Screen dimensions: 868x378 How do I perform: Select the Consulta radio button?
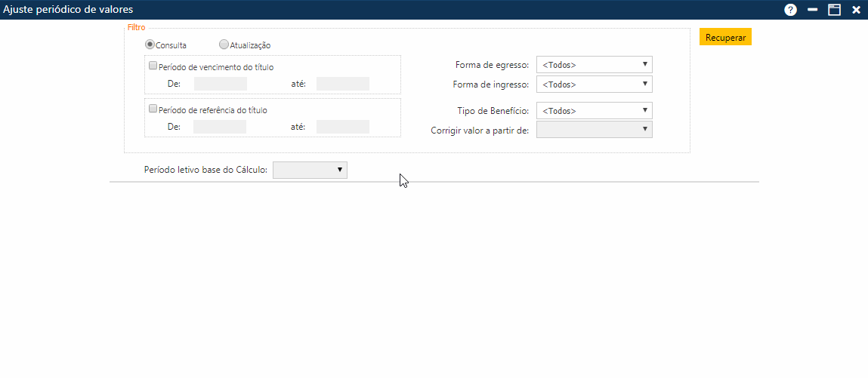coord(150,45)
